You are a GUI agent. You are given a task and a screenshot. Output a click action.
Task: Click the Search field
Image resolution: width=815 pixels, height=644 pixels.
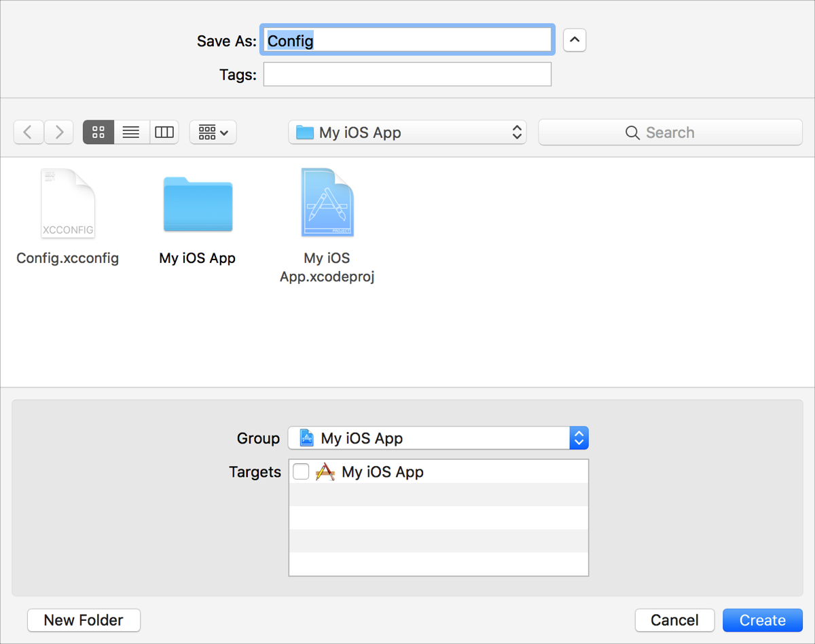670,132
